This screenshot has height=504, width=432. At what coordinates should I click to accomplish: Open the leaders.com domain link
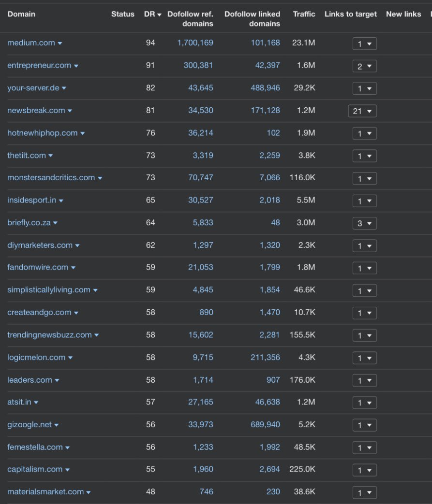click(30, 380)
